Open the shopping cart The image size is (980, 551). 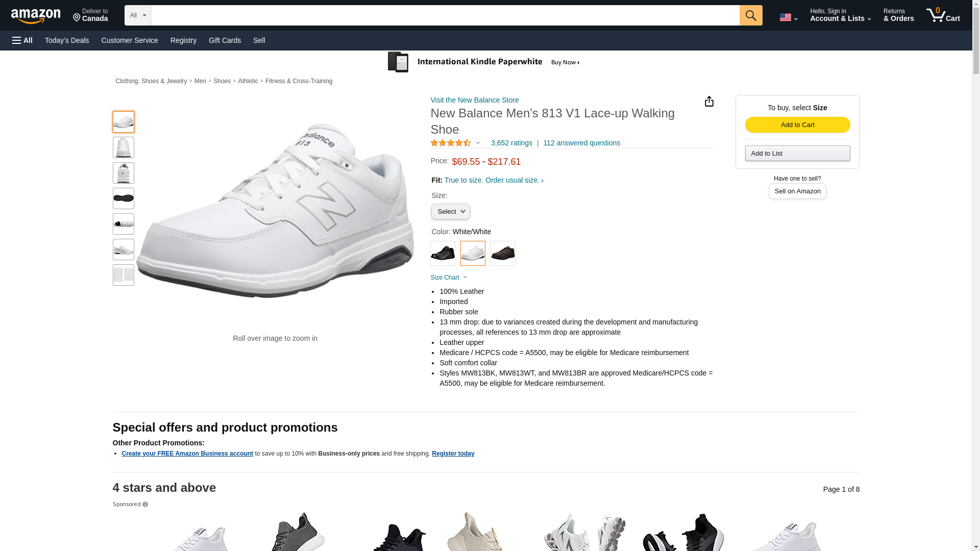(943, 15)
